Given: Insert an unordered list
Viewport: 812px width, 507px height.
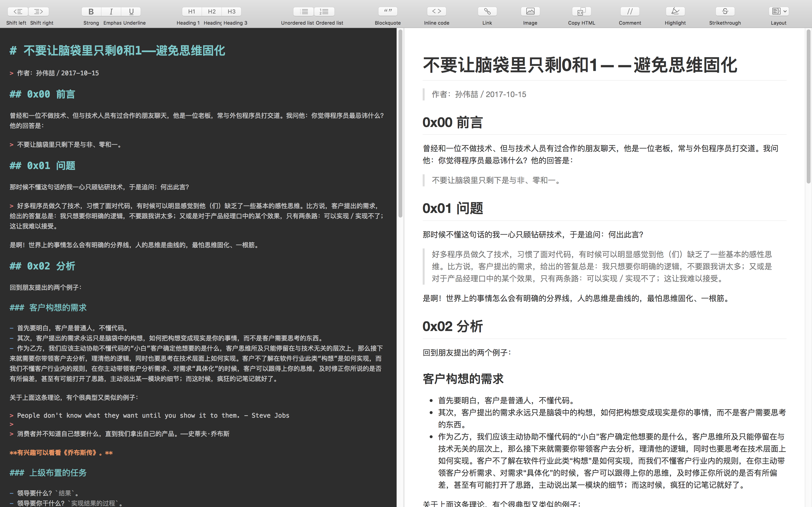Looking at the screenshot, I should (x=304, y=11).
